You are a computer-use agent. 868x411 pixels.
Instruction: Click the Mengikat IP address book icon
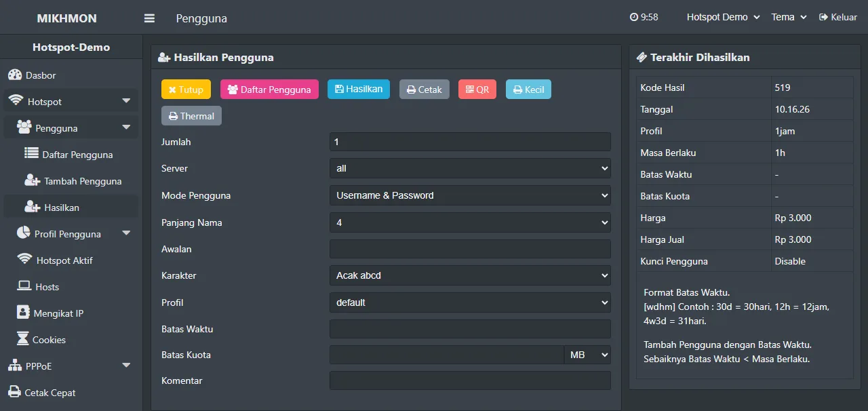pos(22,313)
